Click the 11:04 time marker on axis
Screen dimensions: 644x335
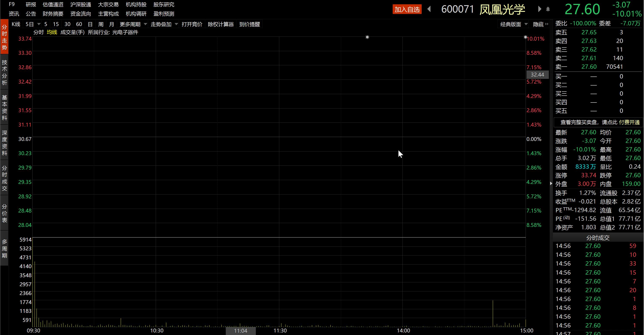(241, 331)
